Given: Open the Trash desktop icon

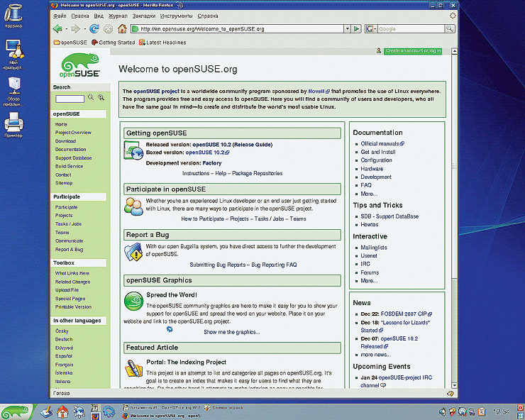Looking at the screenshot, I should tap(13, 15).
